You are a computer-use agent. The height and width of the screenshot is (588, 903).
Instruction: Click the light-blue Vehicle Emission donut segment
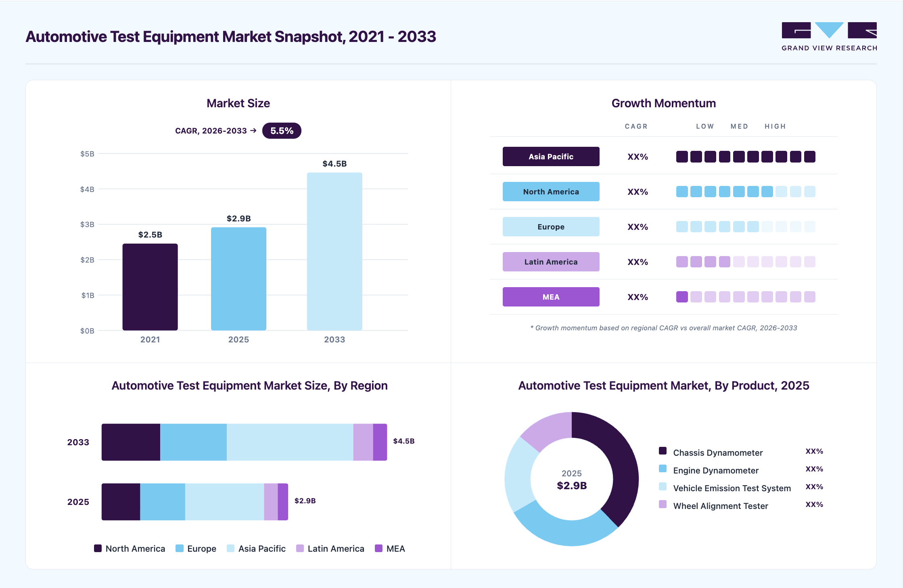[x=518, y=476]
